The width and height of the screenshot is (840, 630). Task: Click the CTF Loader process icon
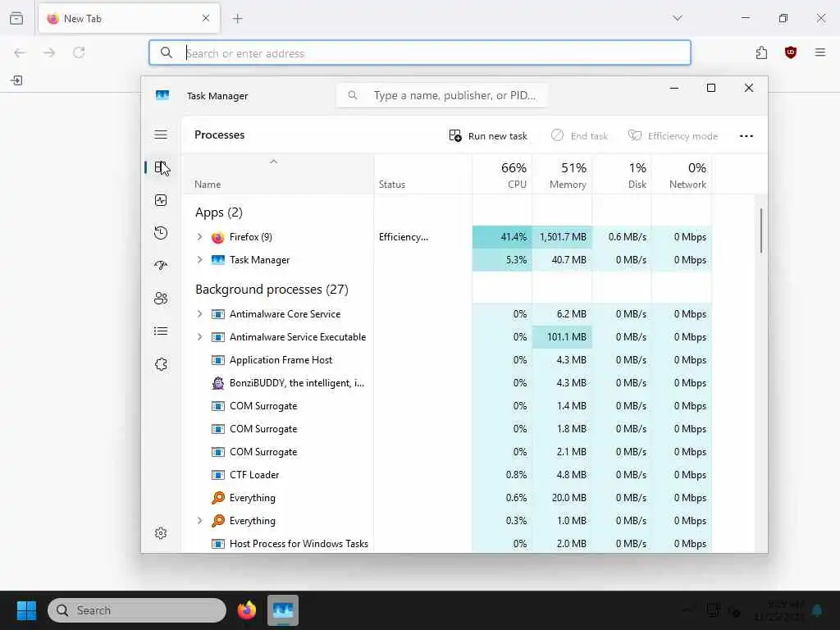pyautogui.click(x=217, y=475)
